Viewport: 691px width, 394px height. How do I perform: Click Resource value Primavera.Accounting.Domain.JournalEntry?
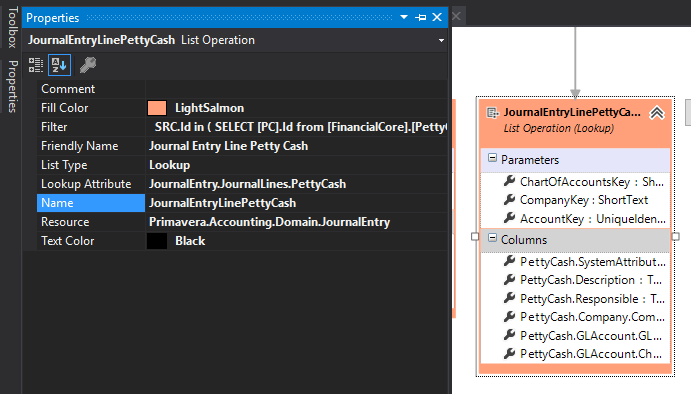[296, 222]
